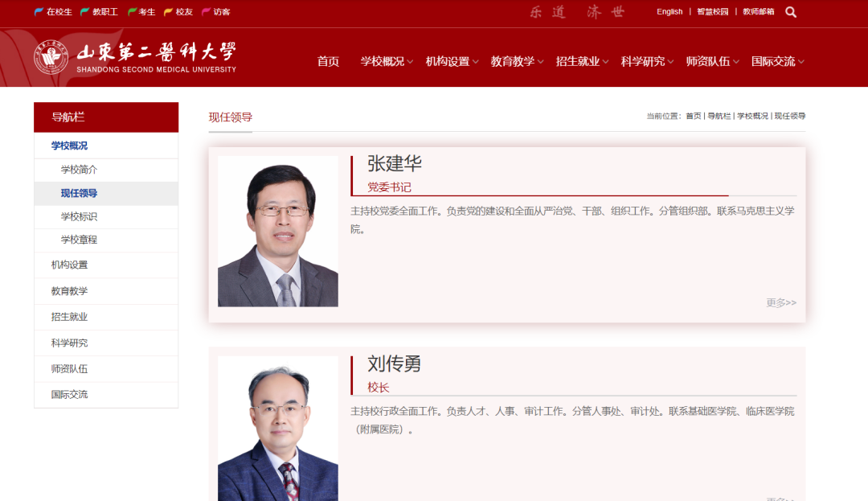Click the 更多>> link for 张建华

click(779, 302)
